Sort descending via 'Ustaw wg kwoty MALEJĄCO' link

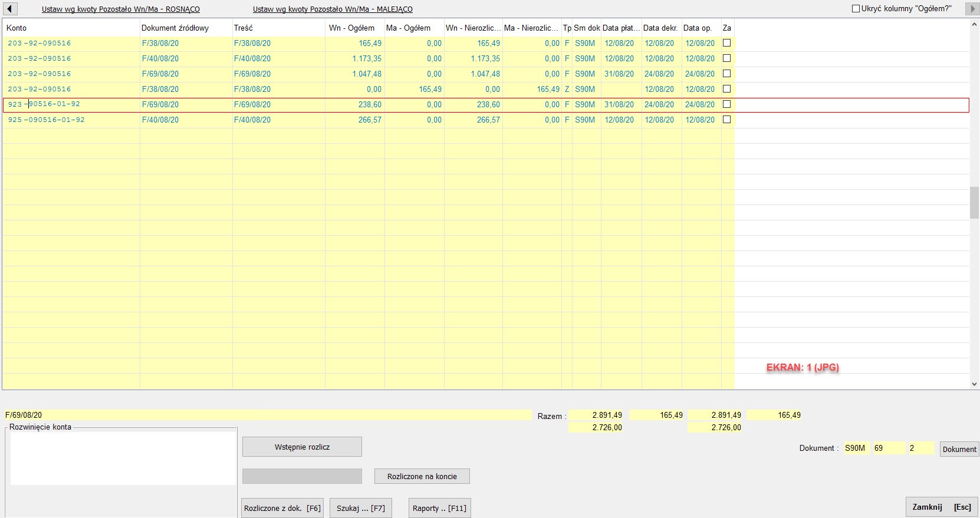(x=333, y=9)
